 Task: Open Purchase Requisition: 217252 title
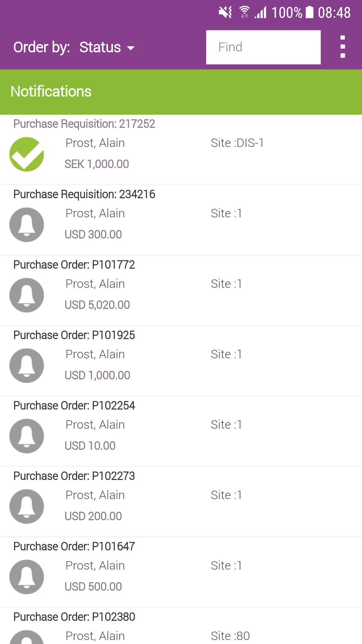tap(84, 124)
